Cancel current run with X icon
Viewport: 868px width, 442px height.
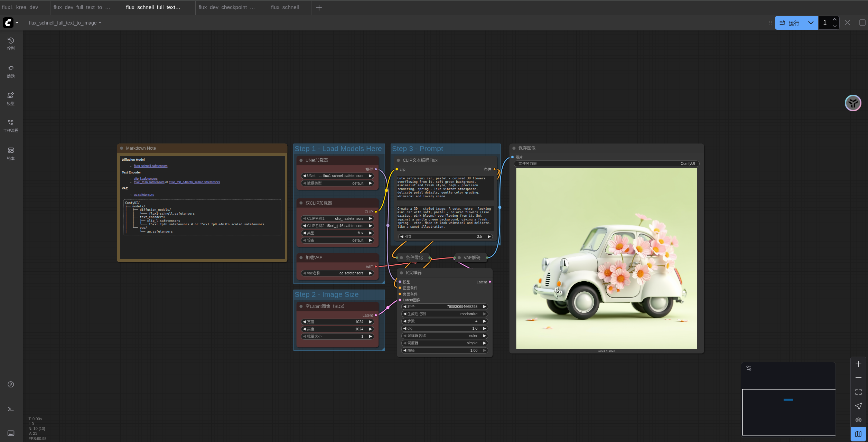847,22
